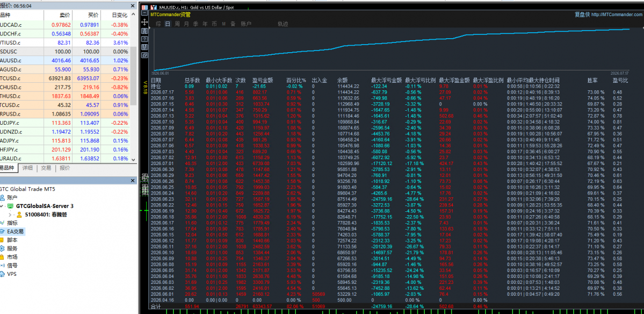644x314 pixels.
Task: Click the question mark help icon
Action: (144, 39)
